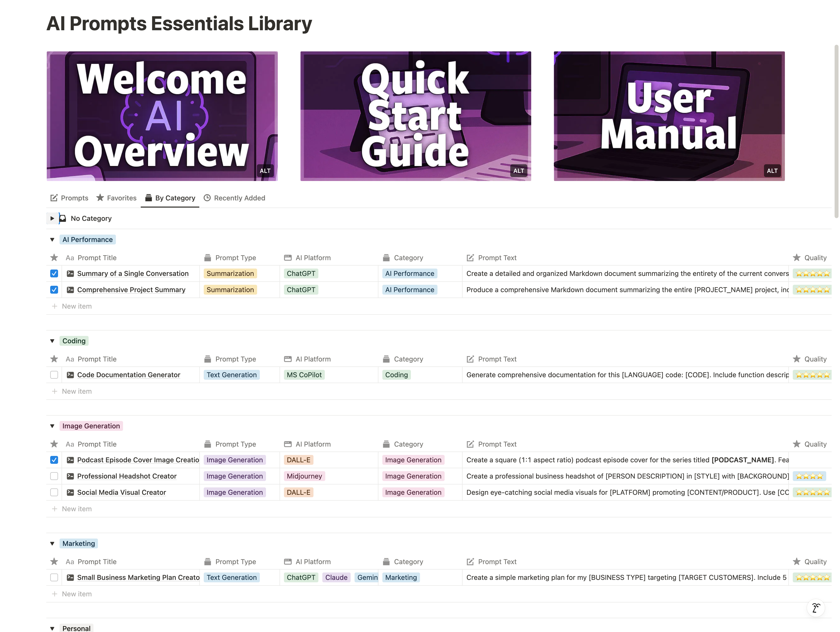Open page icon for Summary of a Single Conversation

pyautogui.click(x=70, y=273)
